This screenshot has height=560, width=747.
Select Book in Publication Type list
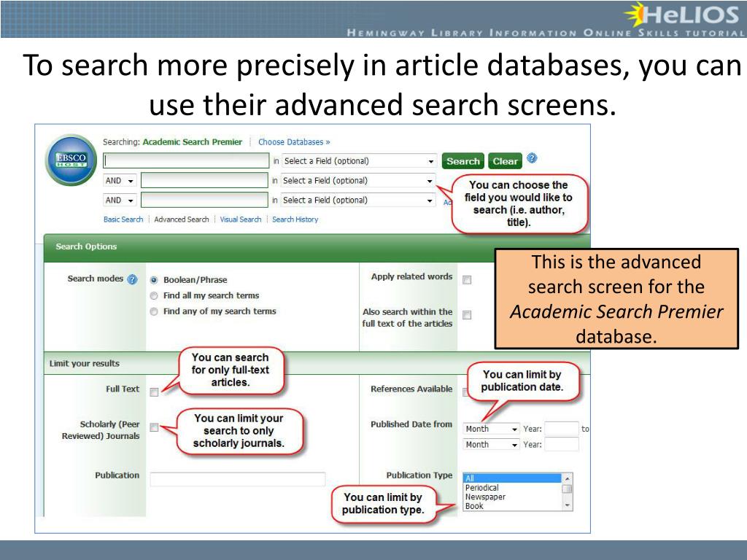pos(513,506)
